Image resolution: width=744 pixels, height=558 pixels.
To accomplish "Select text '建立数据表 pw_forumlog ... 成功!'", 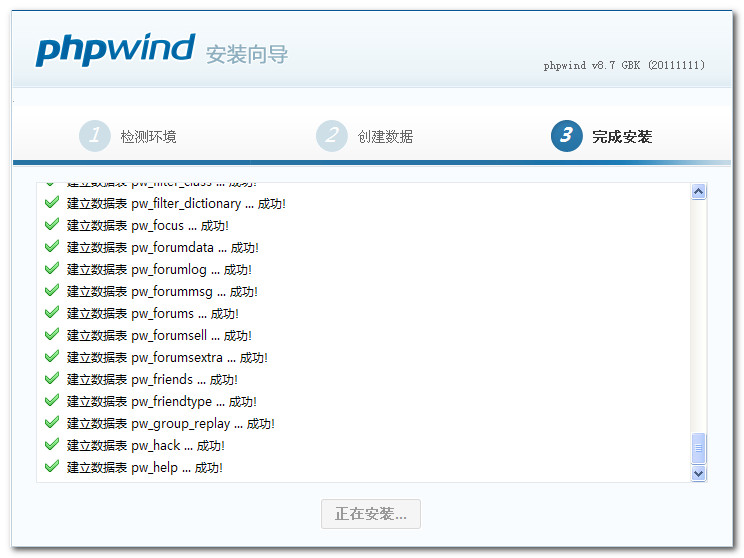I will click(159, 270).
